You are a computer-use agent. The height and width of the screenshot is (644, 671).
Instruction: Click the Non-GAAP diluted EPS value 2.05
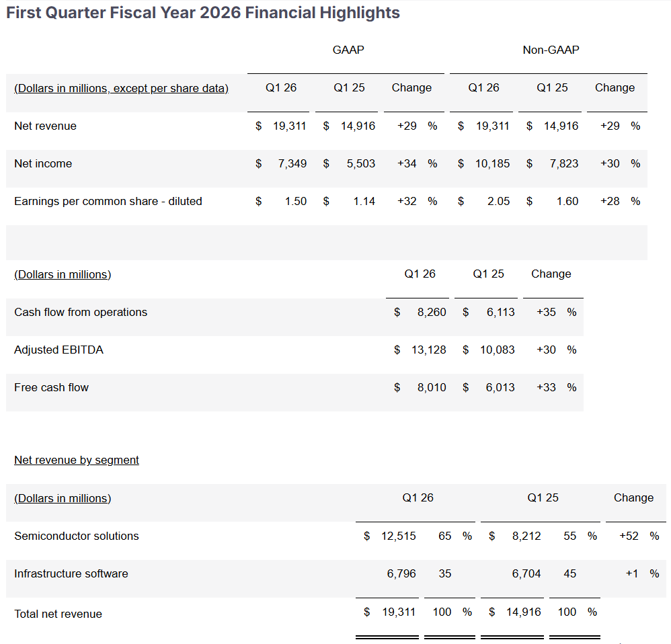pos(498,201)
